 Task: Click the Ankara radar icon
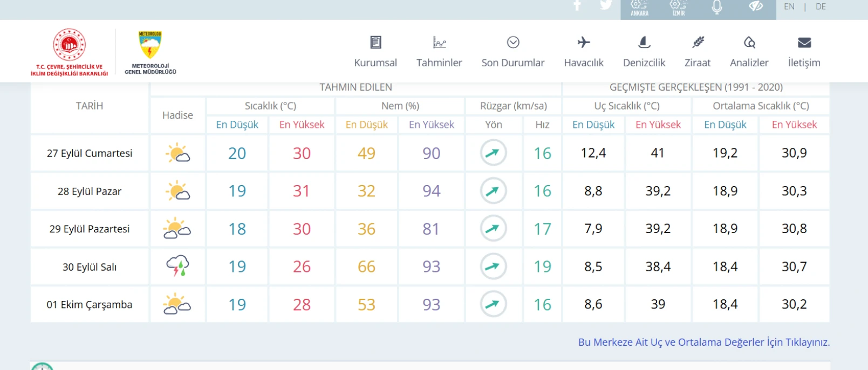(639, 8)
